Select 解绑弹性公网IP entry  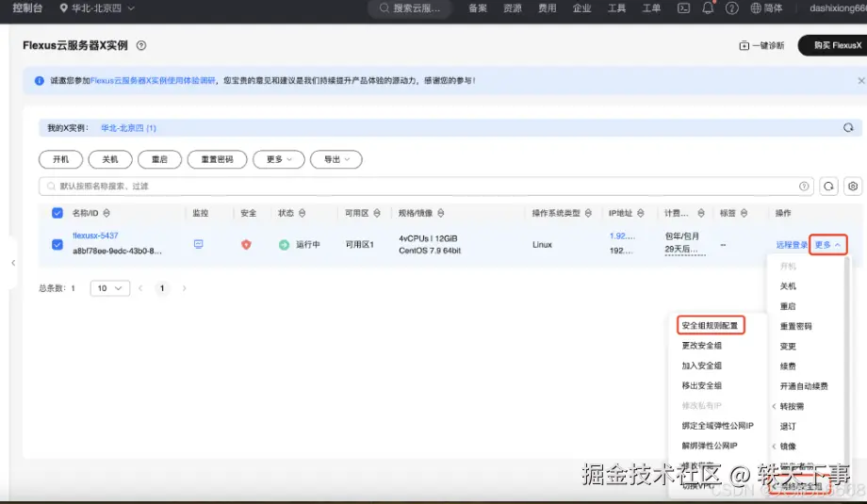(x=710, y=446)
